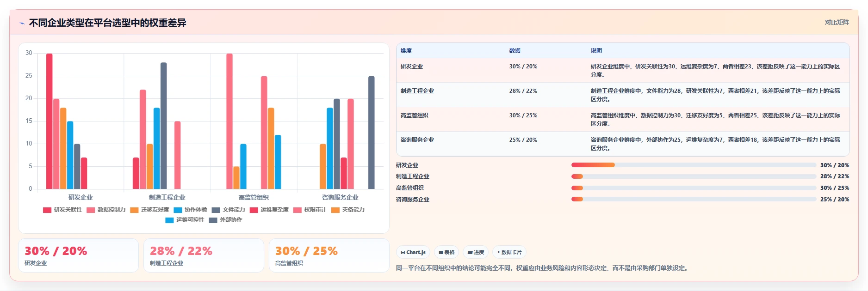
Task: Click the 30% / 20% value beside 研发企业 progress bar
Action: pos(835,165)
